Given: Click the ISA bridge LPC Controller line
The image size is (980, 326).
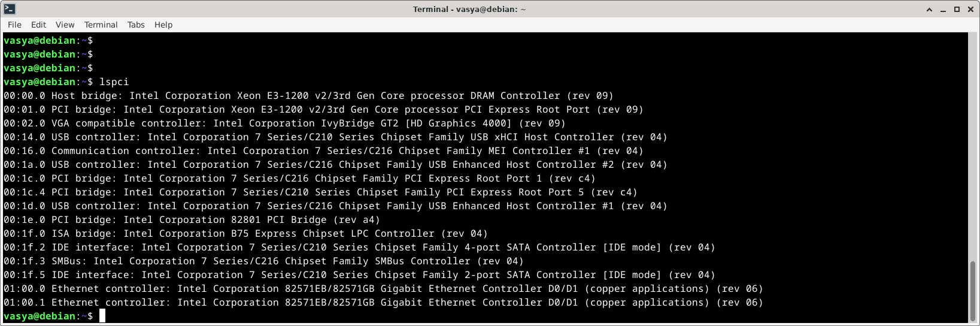Looking at the screenshot, I should pos(245,233).
